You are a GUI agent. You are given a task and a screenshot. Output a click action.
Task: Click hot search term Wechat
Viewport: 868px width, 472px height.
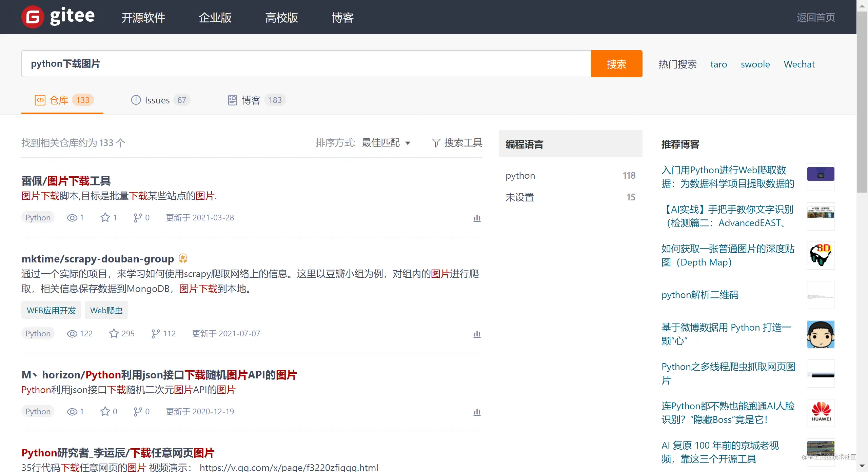tap(799, 64)
